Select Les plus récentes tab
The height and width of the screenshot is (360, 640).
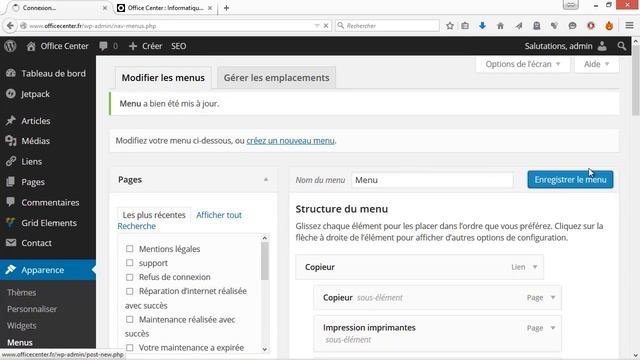[x=154, y=215]
